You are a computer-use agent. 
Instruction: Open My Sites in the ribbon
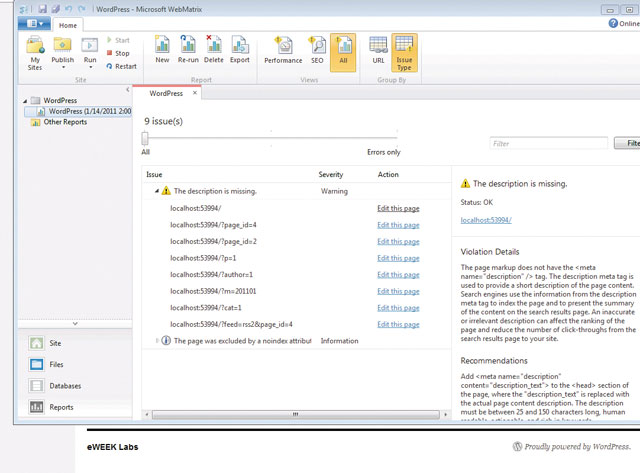point(35,53)
